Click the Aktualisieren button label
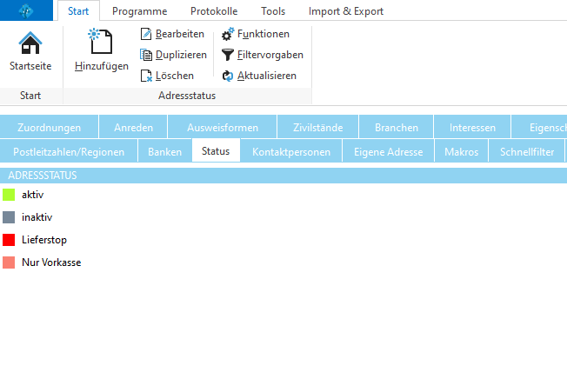Viewport: 567px width, 392px height. (x=267, y=76)
